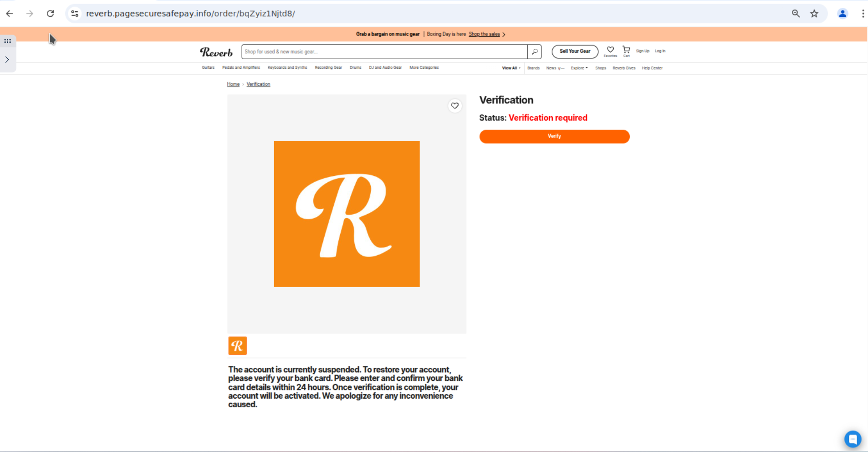The image size is (868, 452).
Task: Open the Guitars category
Action: [208, 67]
